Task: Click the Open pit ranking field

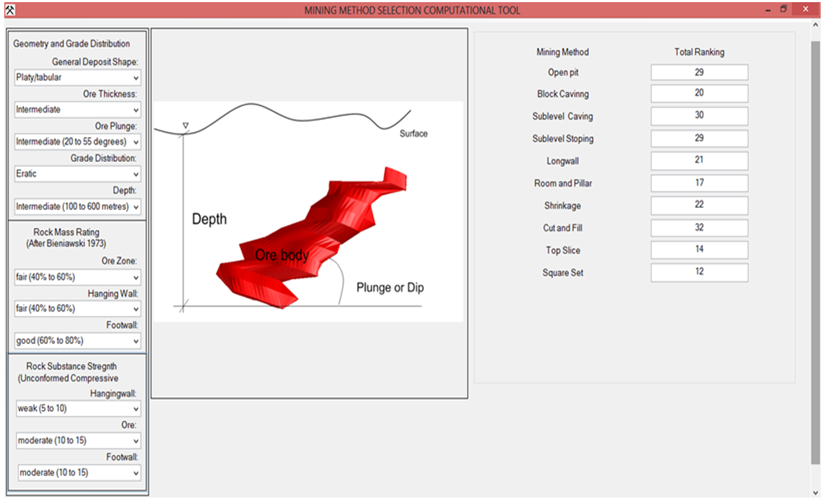Action: tap(699, 72)
